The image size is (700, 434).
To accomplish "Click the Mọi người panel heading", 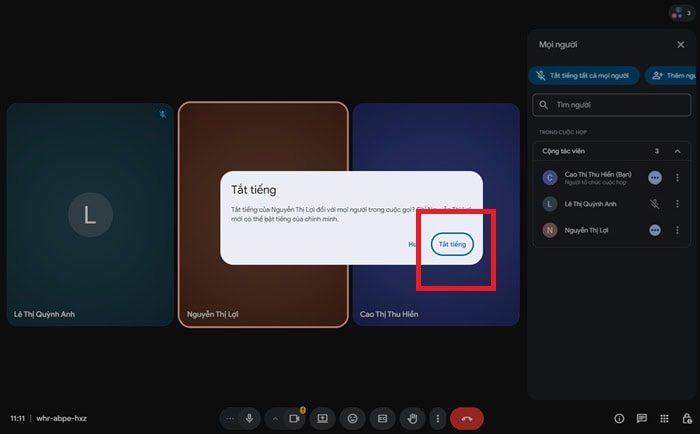I will click(558, 45).
